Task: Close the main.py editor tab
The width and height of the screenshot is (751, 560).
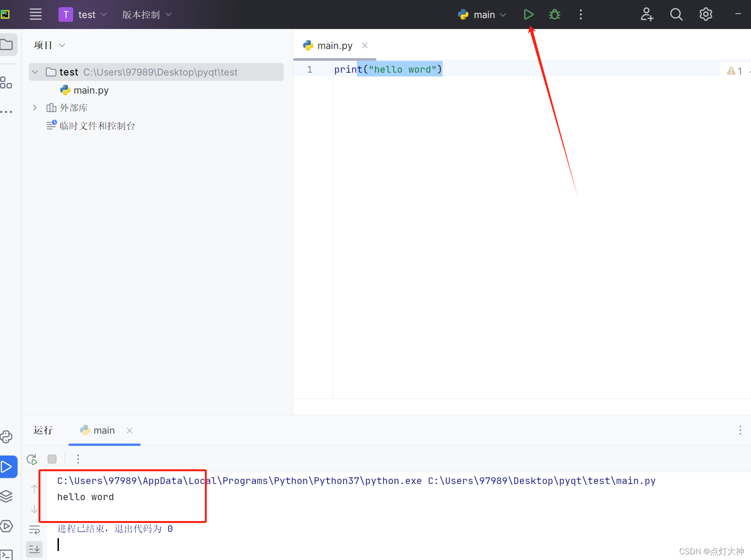Action: 365,46
